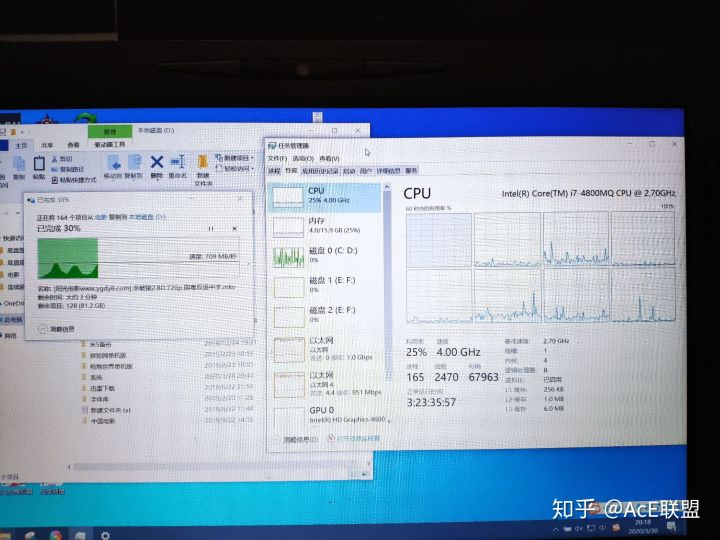Cancel the copy with the X button
This screenshot has width=720, height=540.
point(235,228)
